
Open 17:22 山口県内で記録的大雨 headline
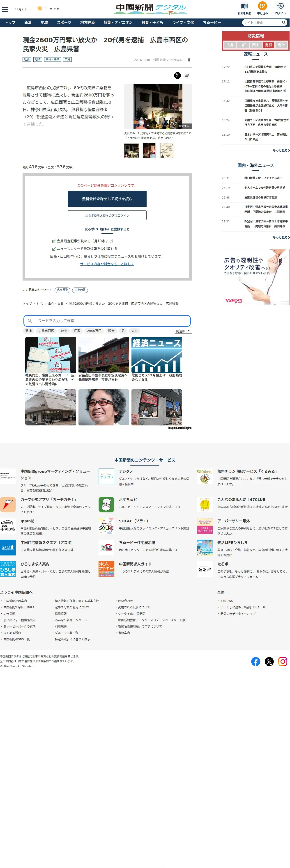(x=265, y=69)
